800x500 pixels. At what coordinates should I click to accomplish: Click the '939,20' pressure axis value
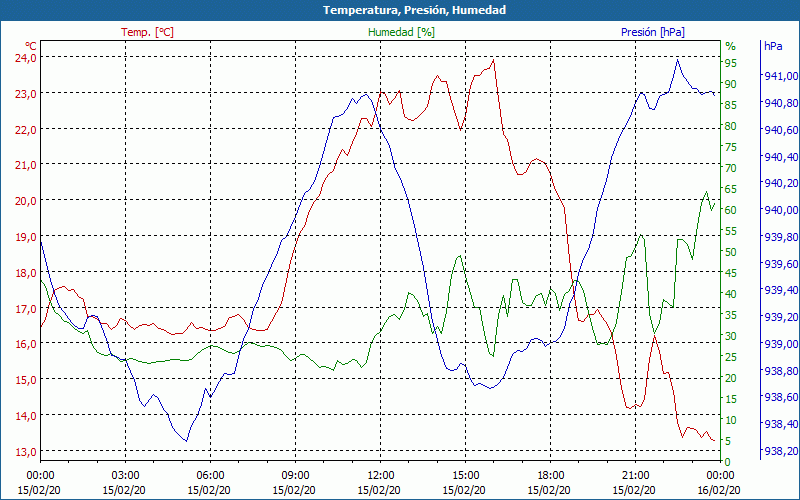coord(781,317)
